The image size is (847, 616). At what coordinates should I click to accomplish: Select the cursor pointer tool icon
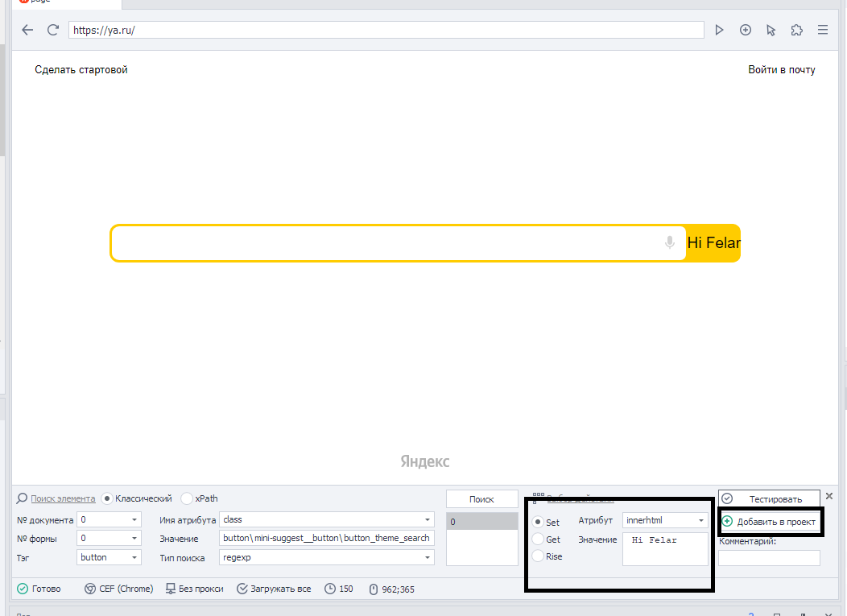[x=771, y=31]
